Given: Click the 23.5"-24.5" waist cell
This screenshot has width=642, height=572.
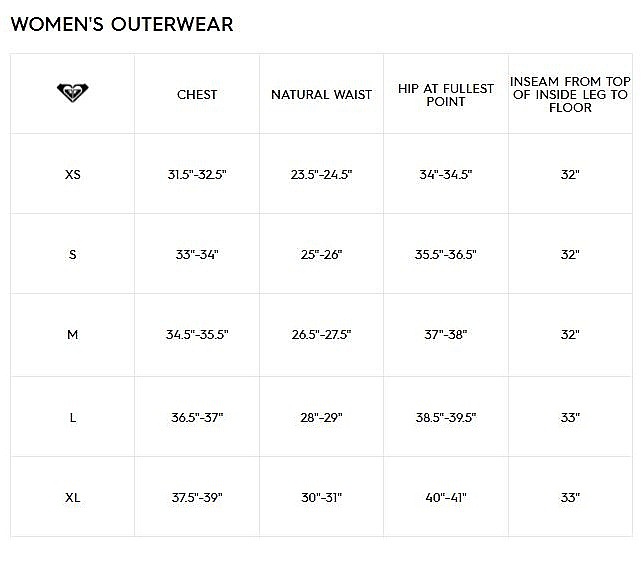Looking at the screenshot, I should (321, 174).
